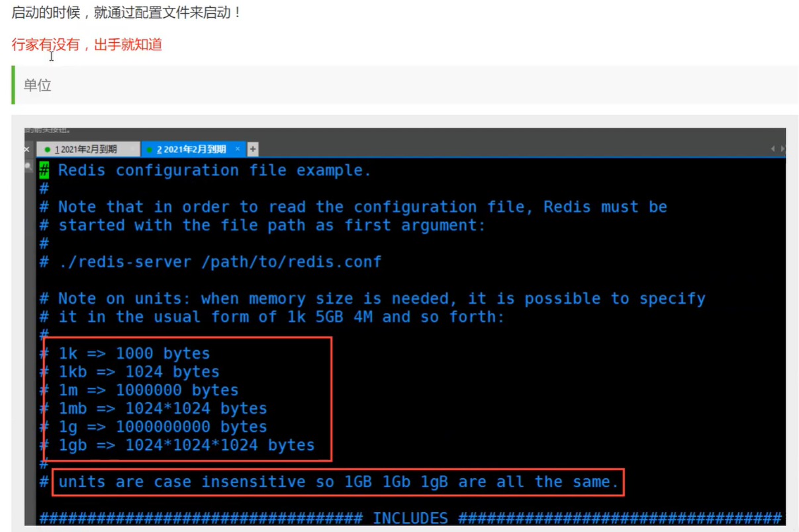Click "Redis configuration file example." line

214,171
